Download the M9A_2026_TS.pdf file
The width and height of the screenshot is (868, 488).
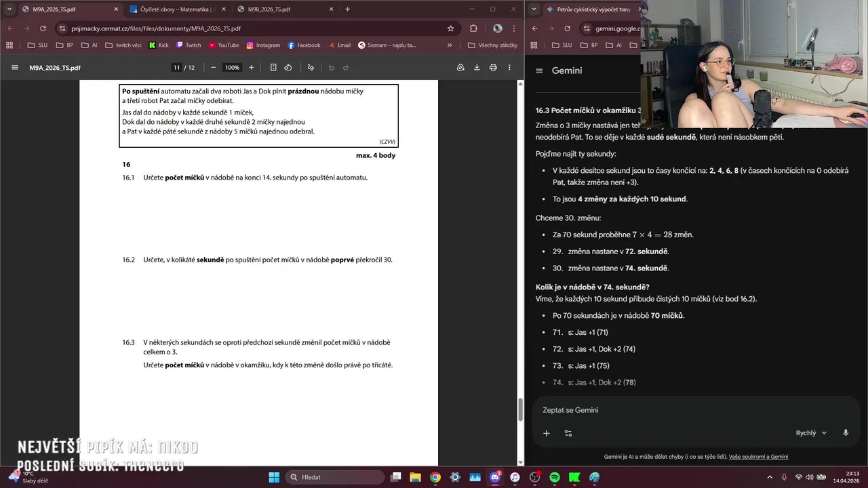pos(477,68)
